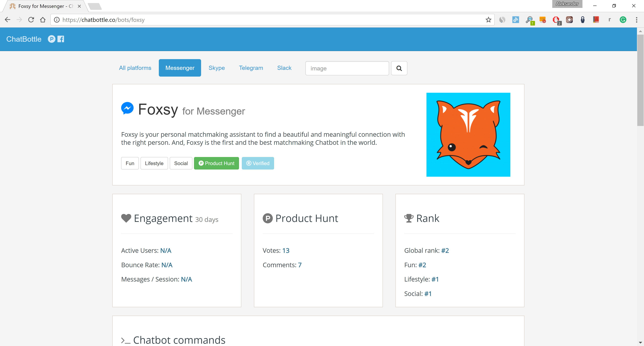Click the ChatBottle logo link

point(24,39)
